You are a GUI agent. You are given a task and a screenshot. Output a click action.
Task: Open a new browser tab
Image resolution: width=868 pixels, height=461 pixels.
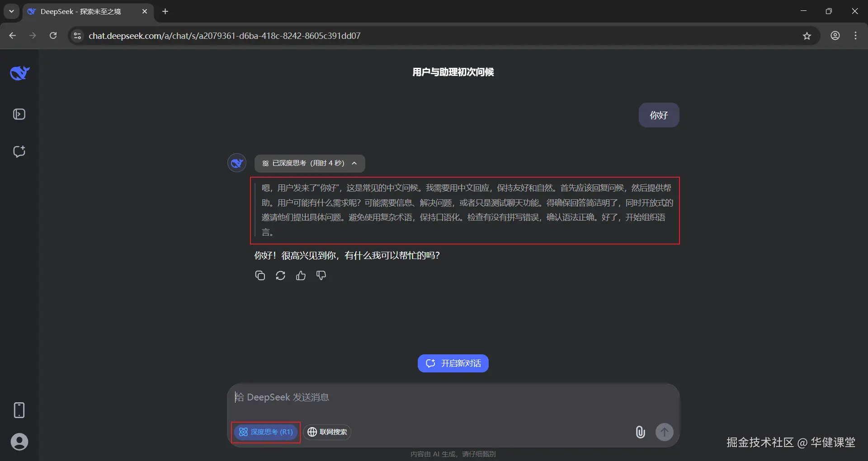click(165, 11)
